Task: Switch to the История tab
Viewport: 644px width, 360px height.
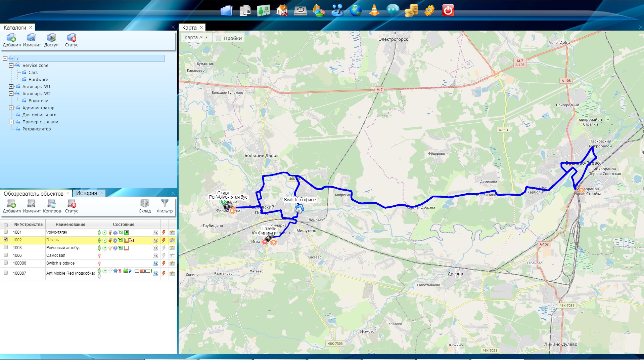Action: click(x=86, y=193)
